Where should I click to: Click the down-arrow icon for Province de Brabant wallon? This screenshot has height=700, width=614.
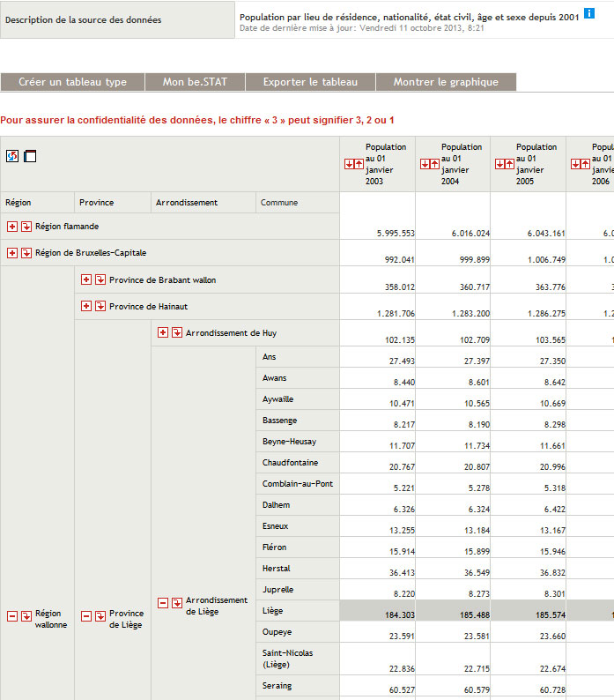tap(100, 279)
